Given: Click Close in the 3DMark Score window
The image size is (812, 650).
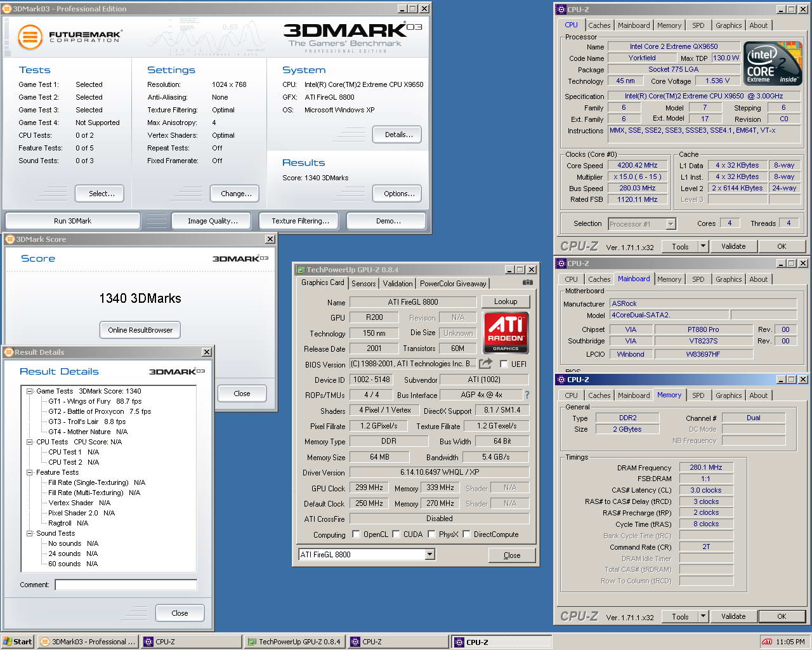Looking at the screenshot, I should pos(242,394).
